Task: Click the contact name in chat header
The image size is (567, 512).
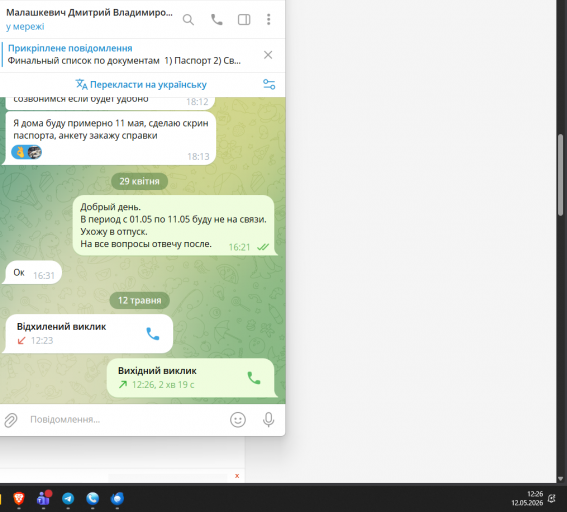Action: pyautogui.click(x=89, y=13)
